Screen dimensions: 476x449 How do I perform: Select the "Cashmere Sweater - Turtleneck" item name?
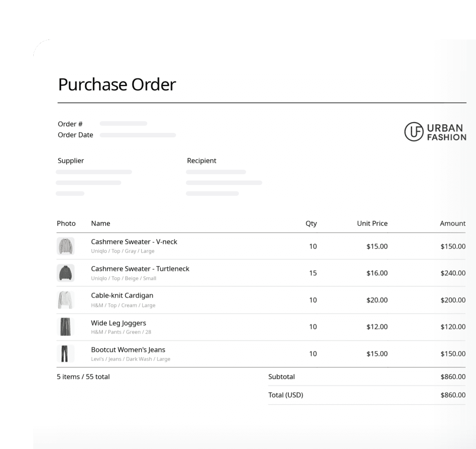140,269
